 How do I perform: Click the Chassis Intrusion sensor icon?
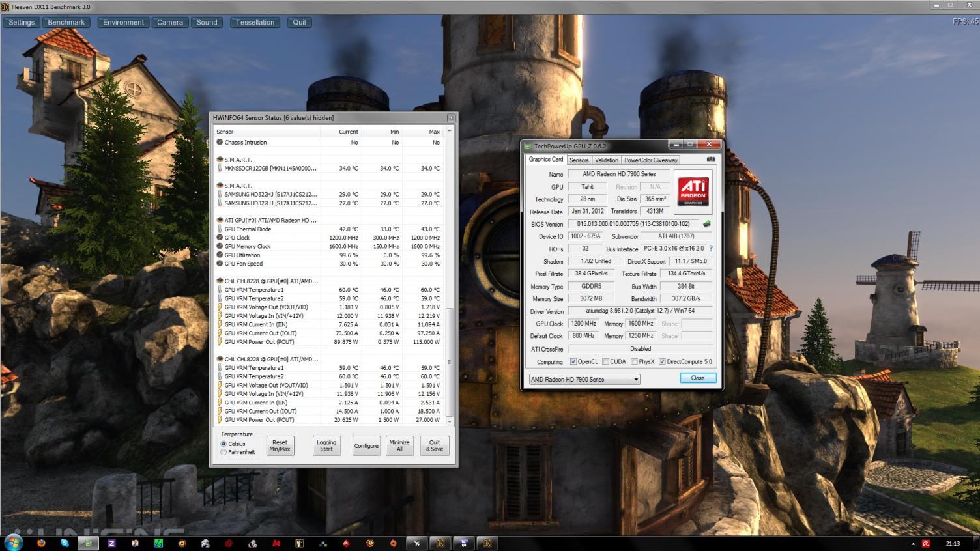click(220, 142)
